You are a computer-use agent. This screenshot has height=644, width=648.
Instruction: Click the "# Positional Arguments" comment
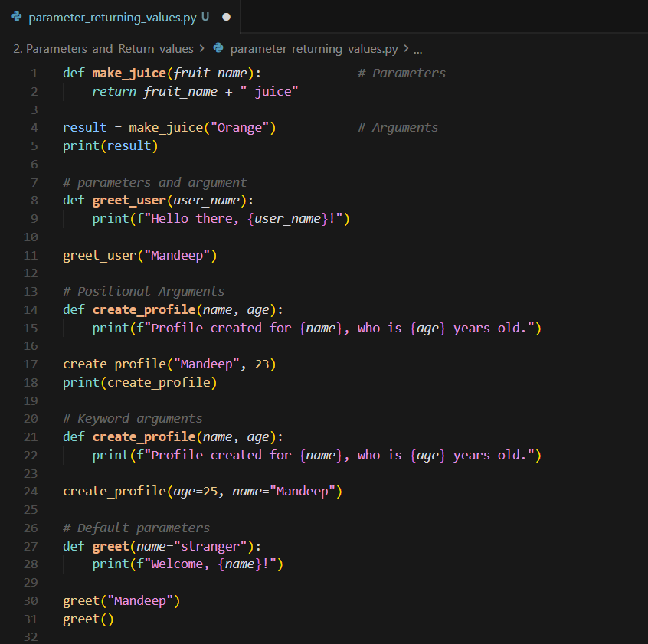click(143, 292)
